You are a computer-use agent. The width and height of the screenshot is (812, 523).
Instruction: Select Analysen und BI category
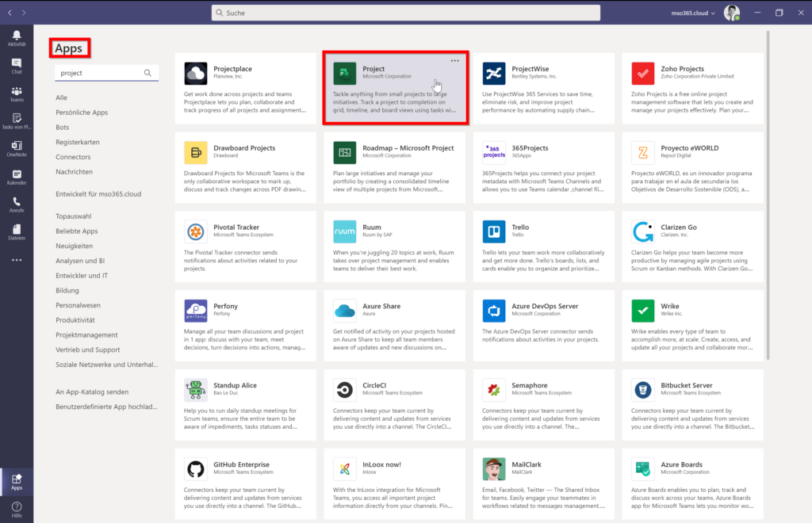click(x=80, y=261)
